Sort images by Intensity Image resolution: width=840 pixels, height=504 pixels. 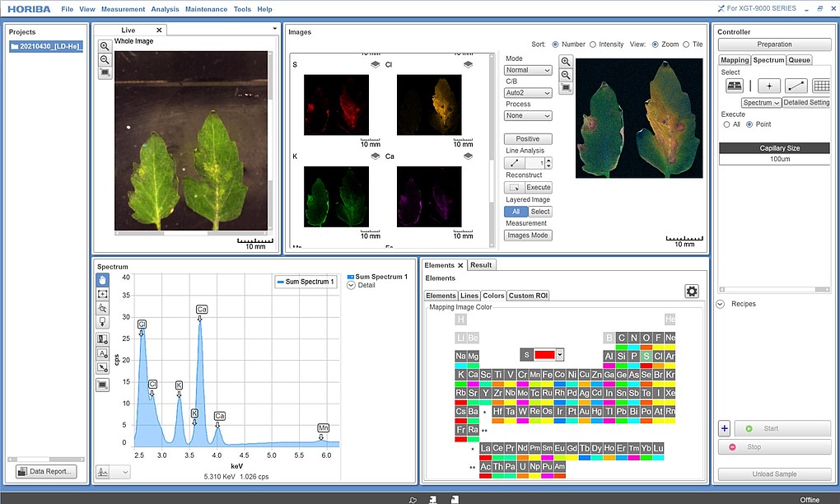click(593, 44)
